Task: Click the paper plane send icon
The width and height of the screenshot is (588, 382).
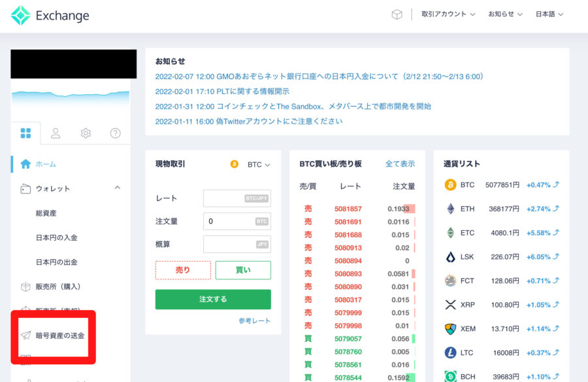Action: click(25, 335)
